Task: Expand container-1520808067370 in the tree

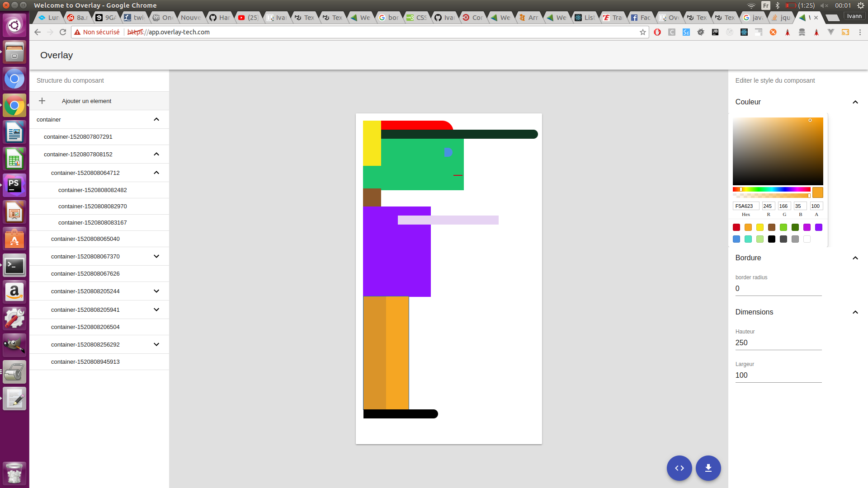Action: tap(156, 256)
